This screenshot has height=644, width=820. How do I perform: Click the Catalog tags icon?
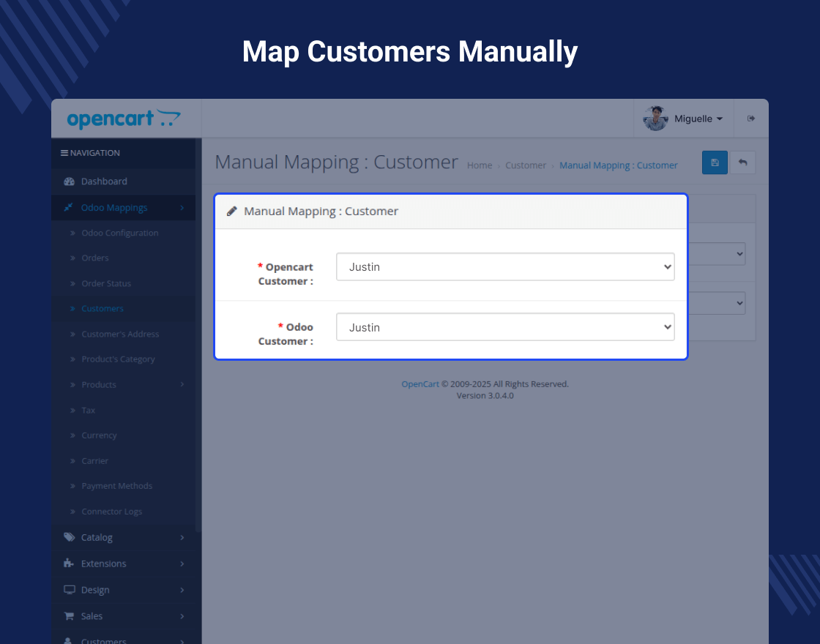pyautogui.click(x=69, y=537)
